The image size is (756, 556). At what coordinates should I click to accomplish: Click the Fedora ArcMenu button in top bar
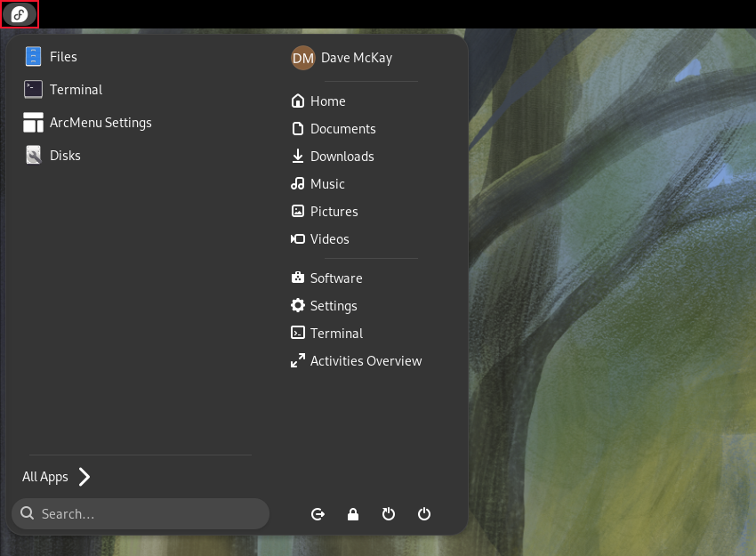20,14
